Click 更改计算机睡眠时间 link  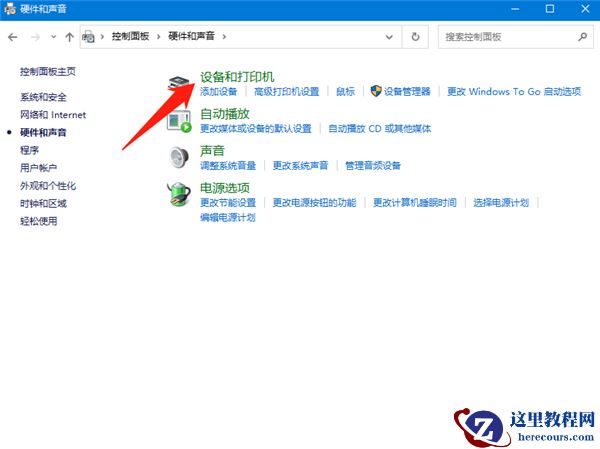tap(415, 202)
